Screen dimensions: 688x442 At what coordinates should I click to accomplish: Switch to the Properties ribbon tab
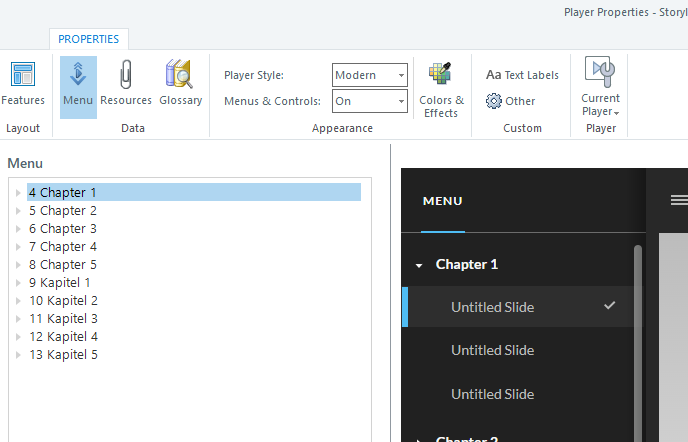click(88, 39)
